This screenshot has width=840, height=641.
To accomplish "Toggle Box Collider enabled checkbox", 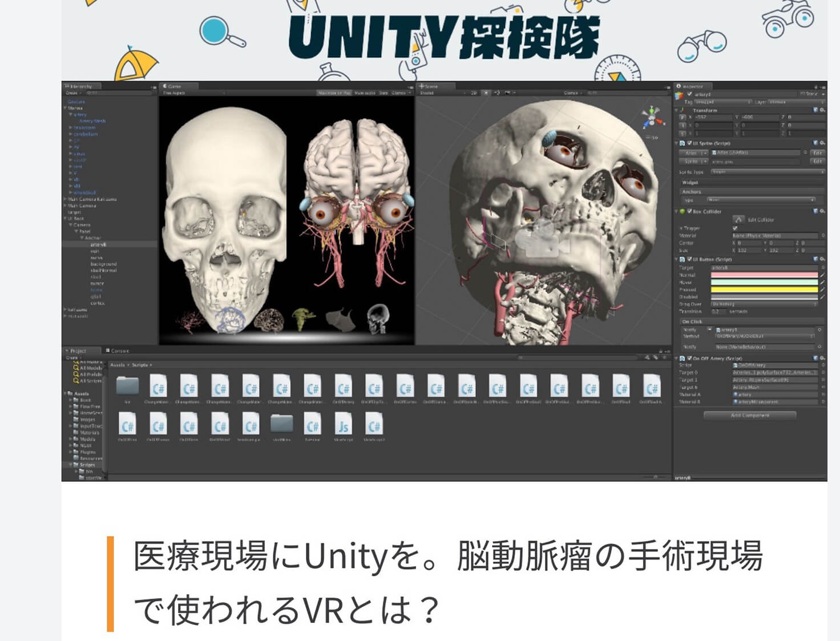I will pos(689,211).
